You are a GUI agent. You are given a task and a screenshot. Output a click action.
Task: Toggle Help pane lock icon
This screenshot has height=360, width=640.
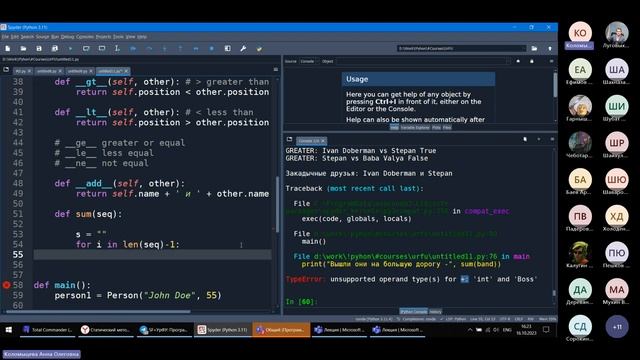tap(531, 61)
